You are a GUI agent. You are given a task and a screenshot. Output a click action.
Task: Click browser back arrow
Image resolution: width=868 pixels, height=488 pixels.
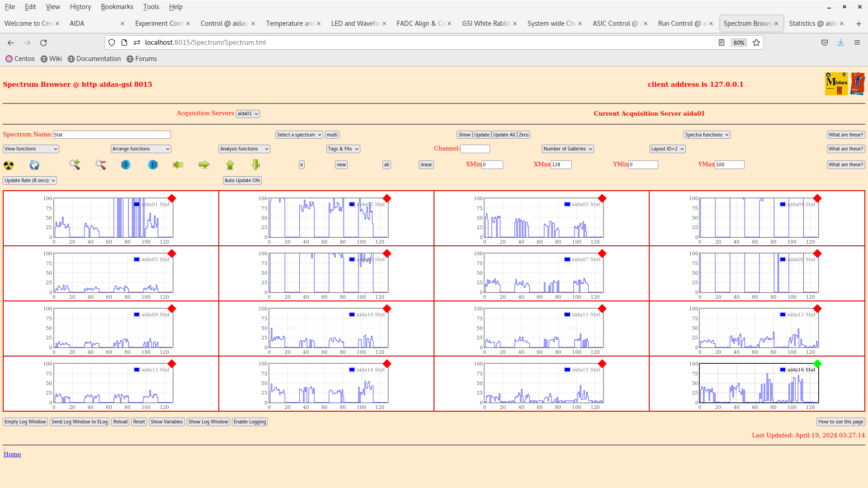(x=11, y=42)
